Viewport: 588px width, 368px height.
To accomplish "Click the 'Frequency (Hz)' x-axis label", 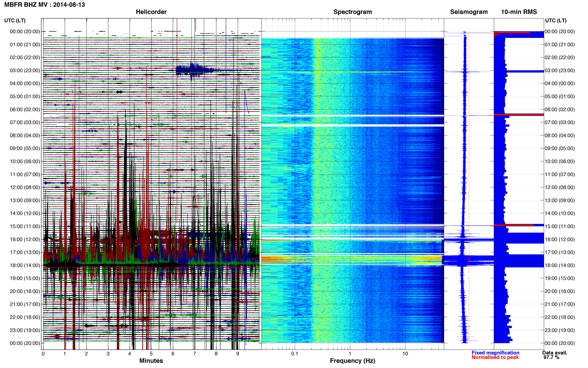I will (352, 361).
